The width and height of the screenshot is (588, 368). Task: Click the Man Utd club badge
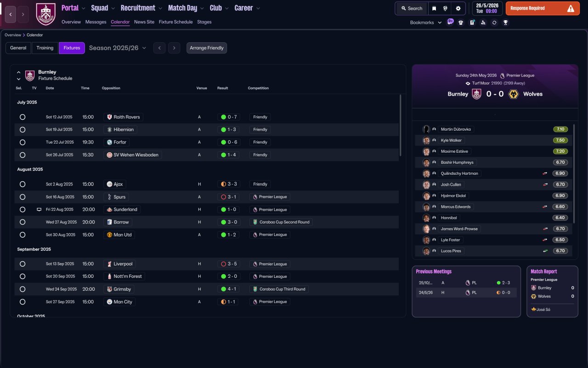(109, 235)
